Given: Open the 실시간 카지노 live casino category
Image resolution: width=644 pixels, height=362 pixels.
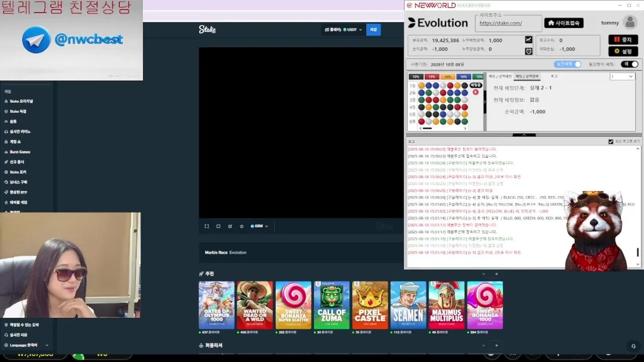Looking at the screenshot, I should [18, 131].
